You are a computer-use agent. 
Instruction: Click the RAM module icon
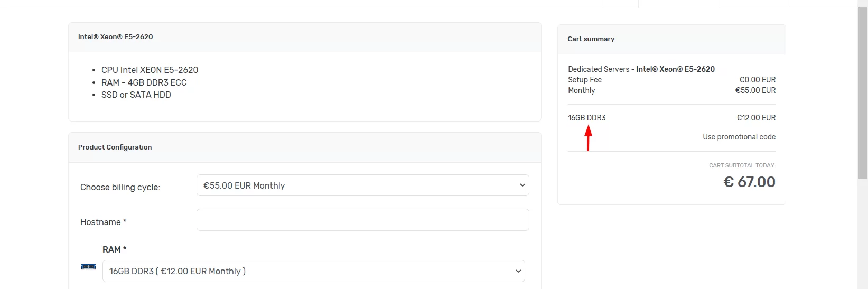pyautogui.click(x=88, y=267)
